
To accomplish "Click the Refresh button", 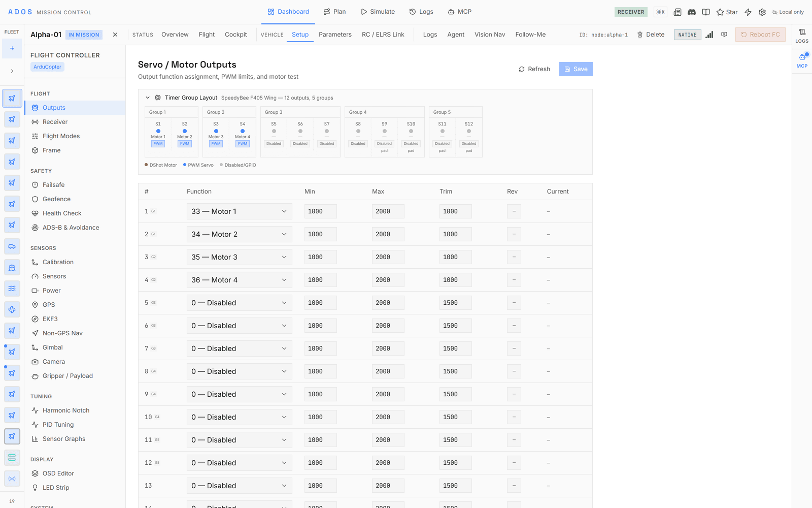I will (534, 69).
